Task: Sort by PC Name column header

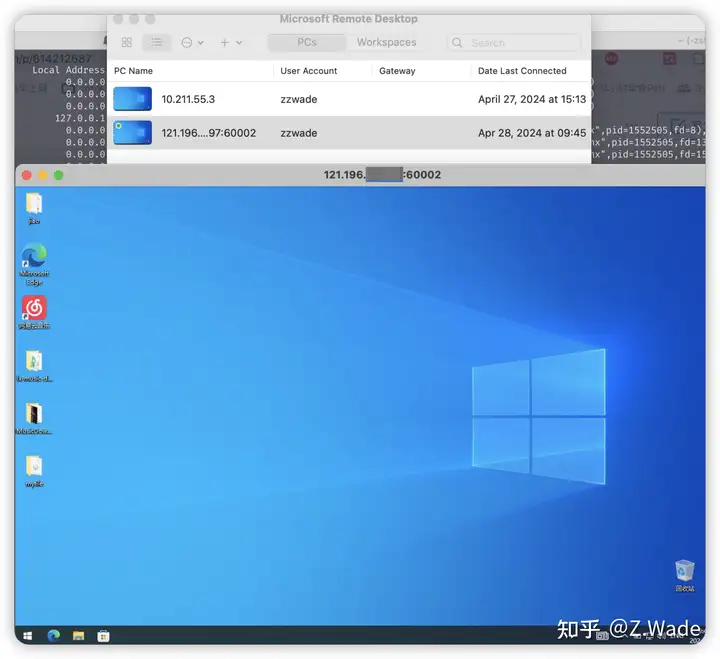Action: (x=133, y=71)
